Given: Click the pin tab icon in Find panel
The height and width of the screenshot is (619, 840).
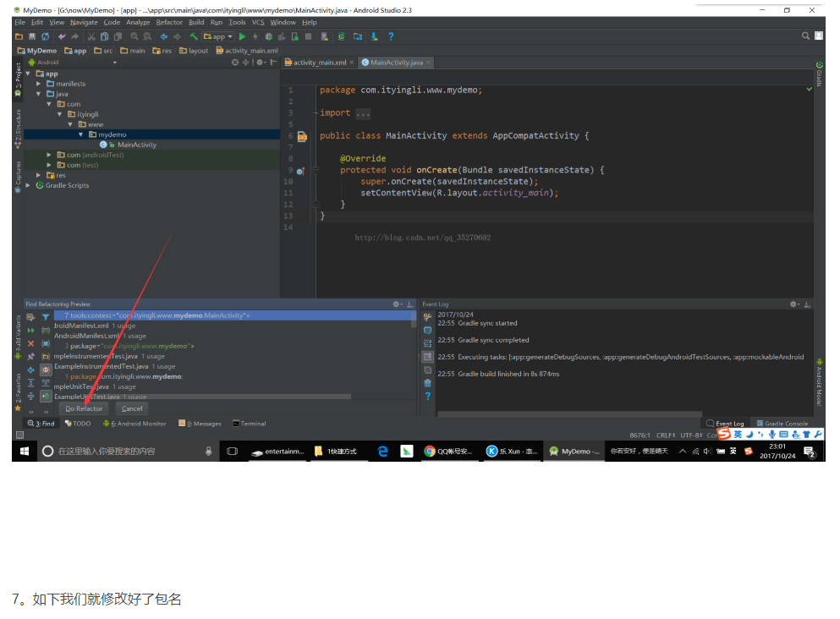Looking at the screenshot, I should pos(31,357).
